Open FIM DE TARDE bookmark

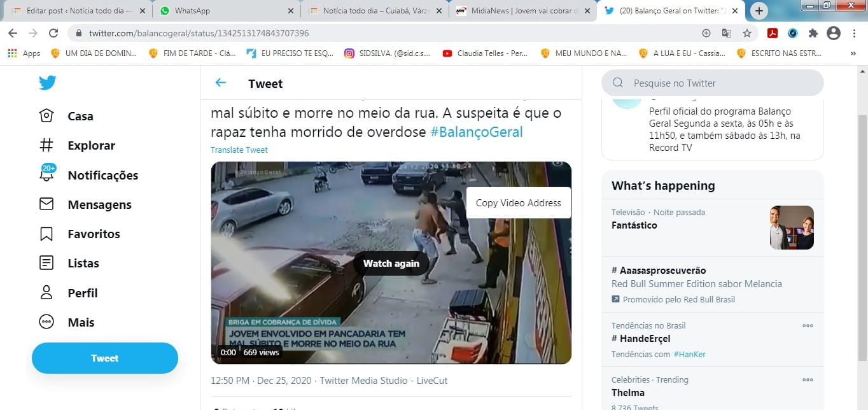(192, 53)
